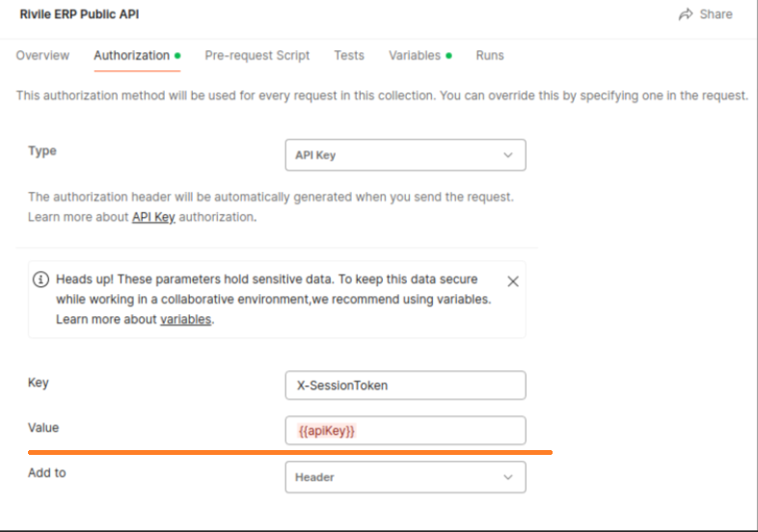Open the Overview tab
Viewport: 758px width, 532px height.
click(42, 56)
